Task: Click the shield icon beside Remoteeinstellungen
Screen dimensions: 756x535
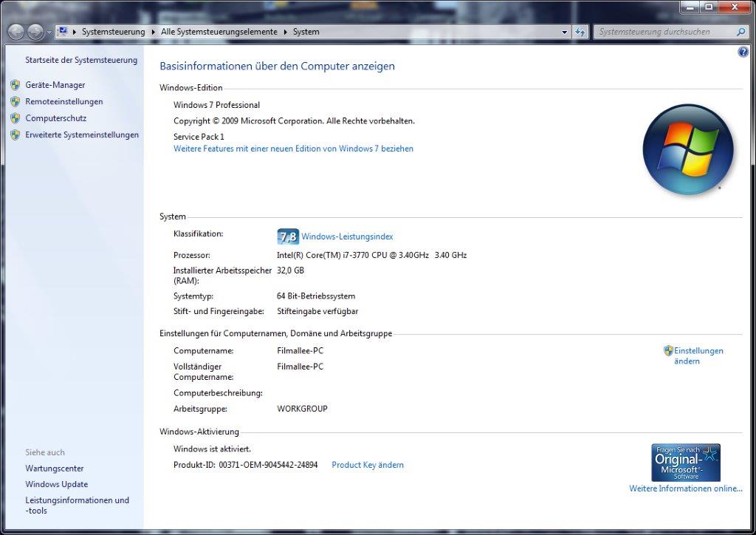Action: [x=16, y=102]
